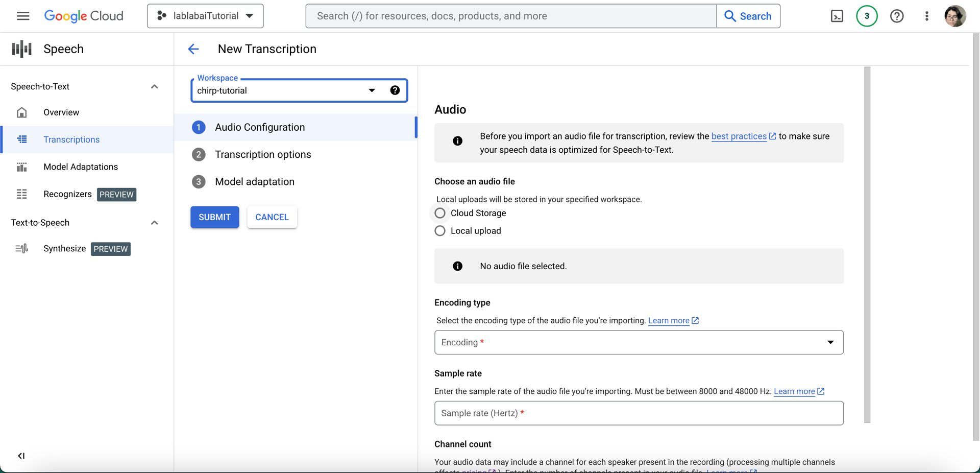The height and width of the screenshot is (473, 980).
Task: Open the Encoding type dropdown
Action: (x=639, y=342)
